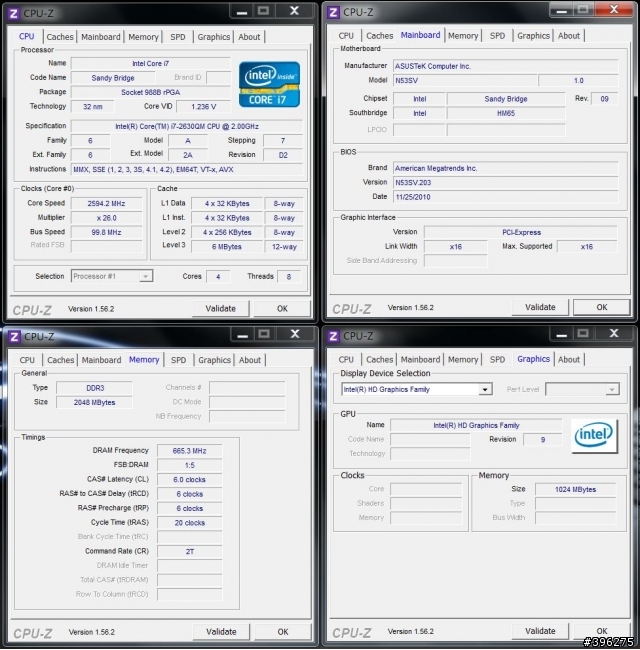Viewport: 640px width, 650px height.
Task: Click Validate in the Mainboard window
Action: 540,307
